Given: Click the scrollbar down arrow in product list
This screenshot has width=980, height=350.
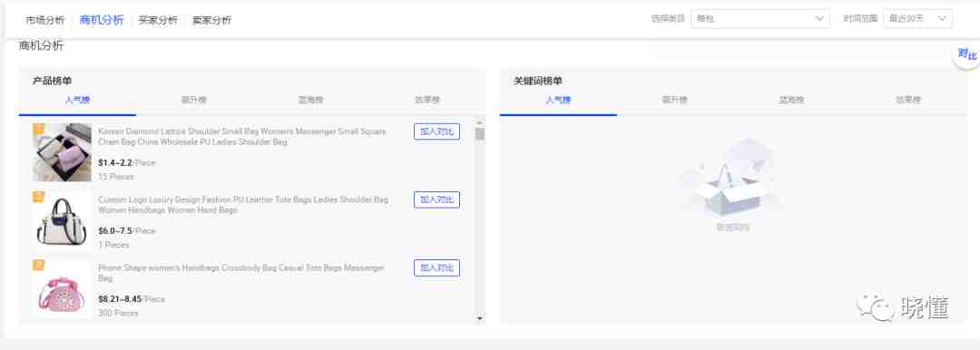Looking at the screenshot, I should (x=479, y=318).
